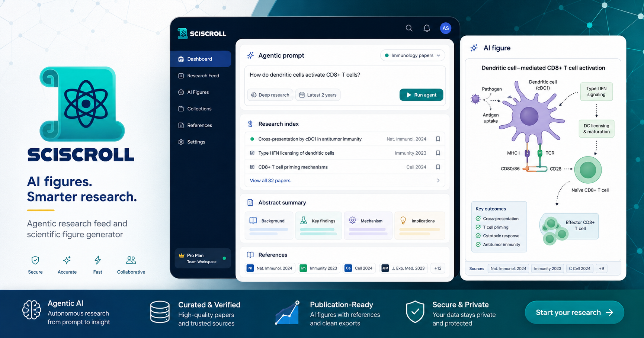Expand the View all 32 papers chevron
This screenshot has width=644, height=338.
(x=438, y=181)
